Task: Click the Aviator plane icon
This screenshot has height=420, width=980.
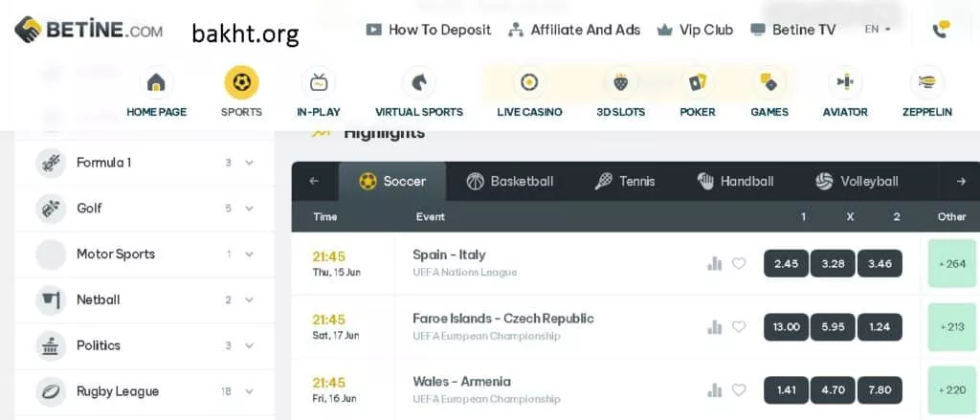Action: click(x=844, y=82)
